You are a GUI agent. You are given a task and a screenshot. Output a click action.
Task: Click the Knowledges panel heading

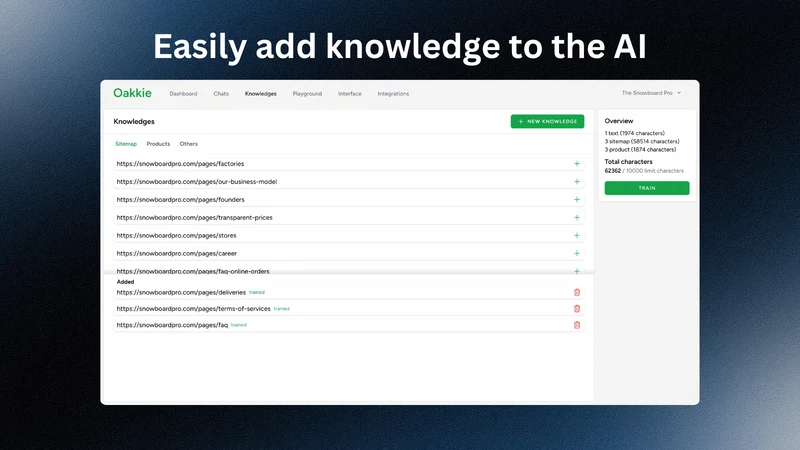click(x=134, y=121)
